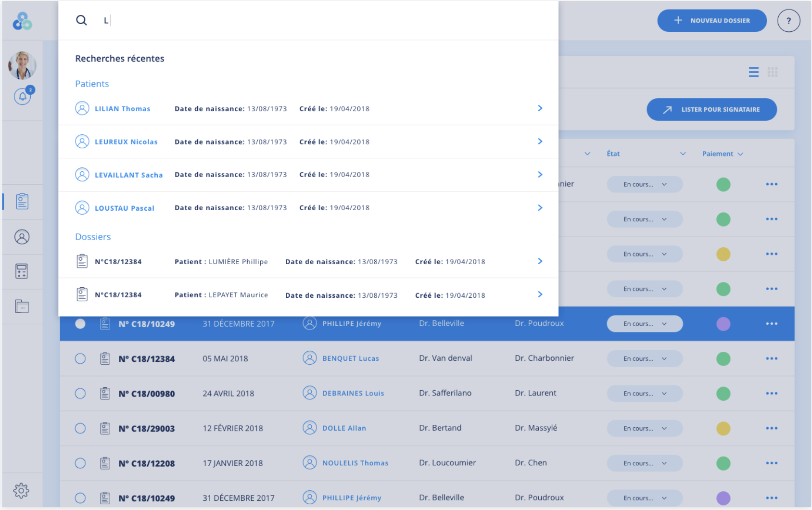Switch to grid view with the grid icon

pos(774,72)
